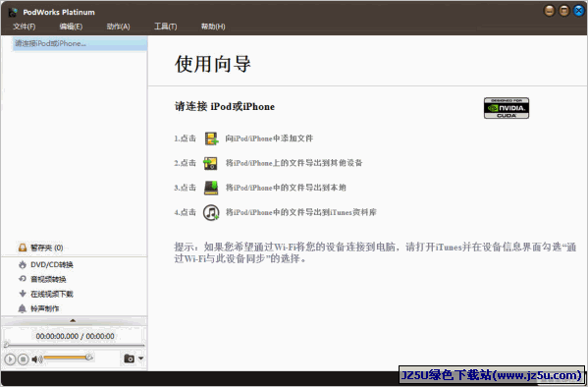The width and height of the screenshot is (588, 387).
Task: Take a snapshot with camera icon
Action: click(x=129, y=359)
